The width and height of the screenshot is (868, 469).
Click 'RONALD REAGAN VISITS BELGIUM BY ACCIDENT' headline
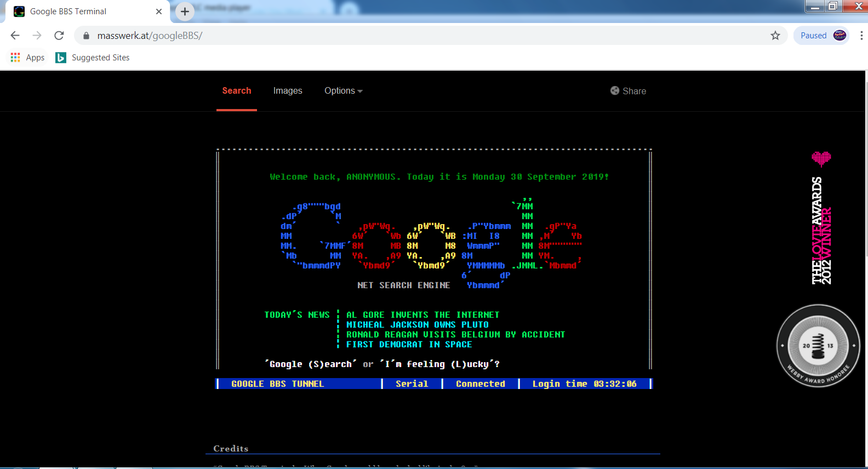[x=455, y=335]
